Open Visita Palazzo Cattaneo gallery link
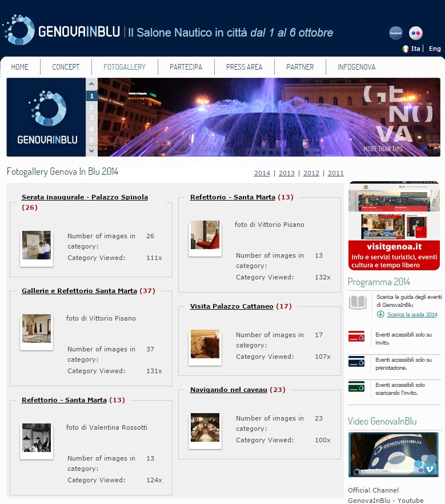Image resolution: width=445 pixels, height=504 pixels. click(232, 306)
